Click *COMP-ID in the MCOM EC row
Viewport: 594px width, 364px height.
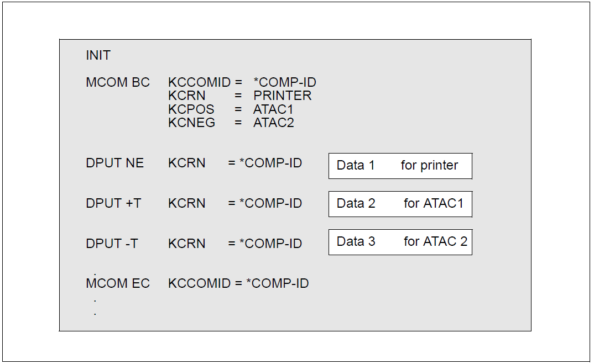277,283
